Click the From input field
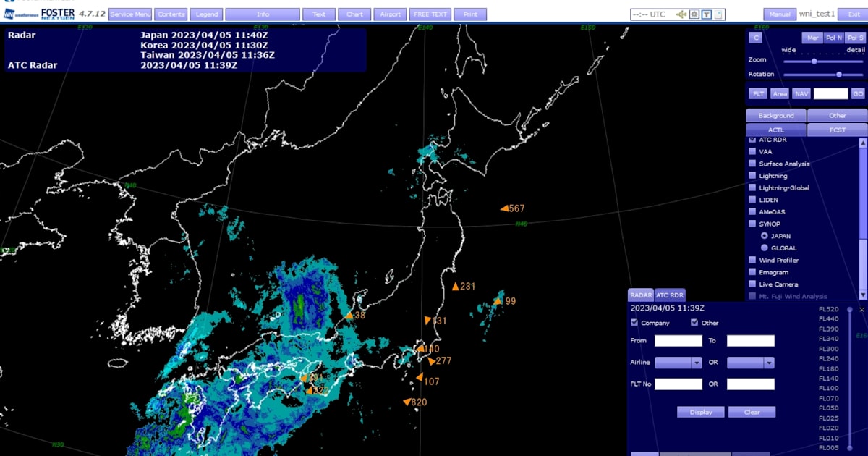 click(678, 341)
